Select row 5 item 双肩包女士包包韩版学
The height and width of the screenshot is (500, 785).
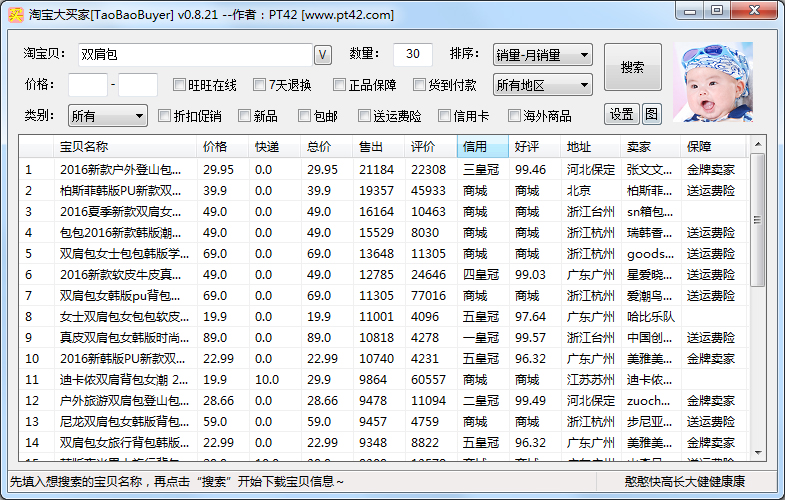click(384, 254)
